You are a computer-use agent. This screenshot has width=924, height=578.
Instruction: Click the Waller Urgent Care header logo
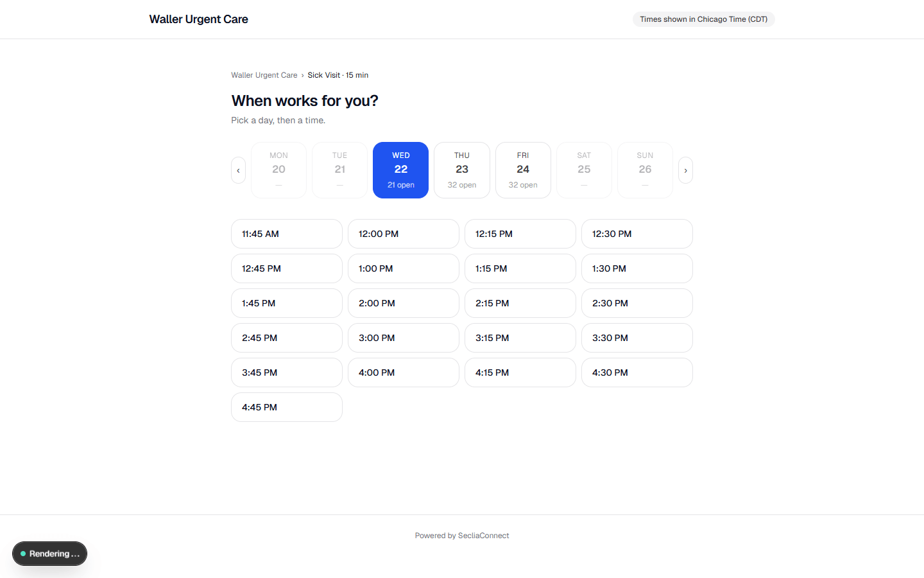[x=198, y=19]
